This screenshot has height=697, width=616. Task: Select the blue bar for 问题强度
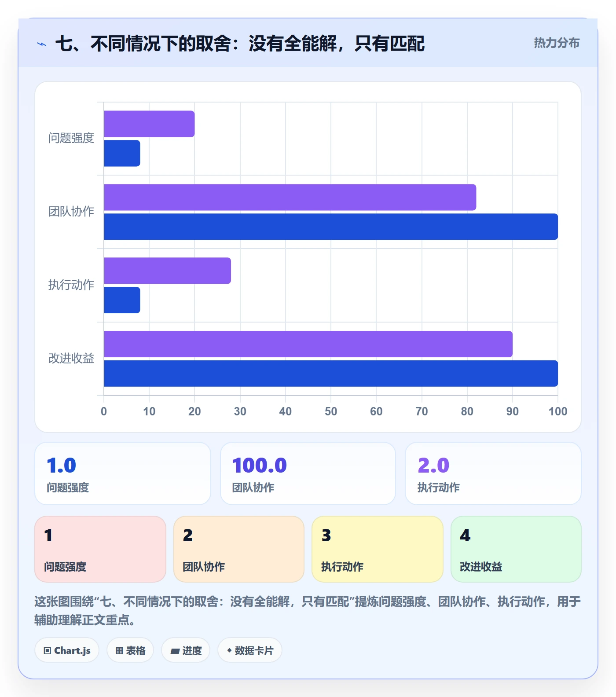point(122,153)
